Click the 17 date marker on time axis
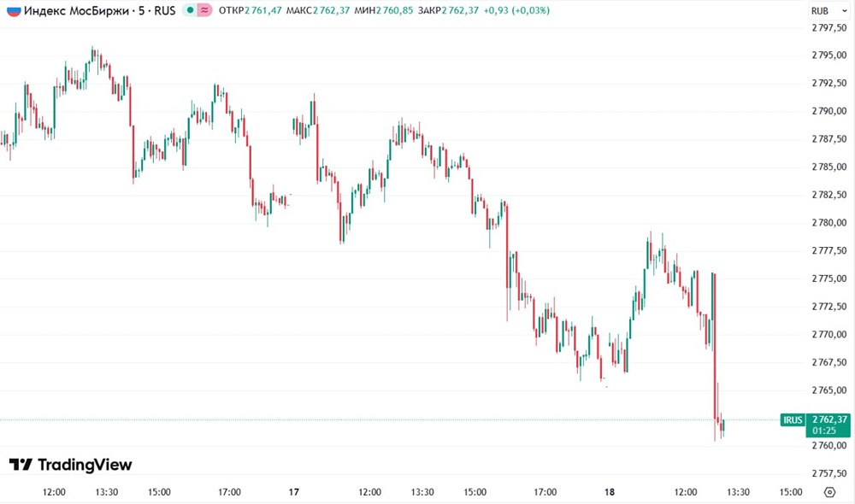Screen dimensions: 855x504 293,492
